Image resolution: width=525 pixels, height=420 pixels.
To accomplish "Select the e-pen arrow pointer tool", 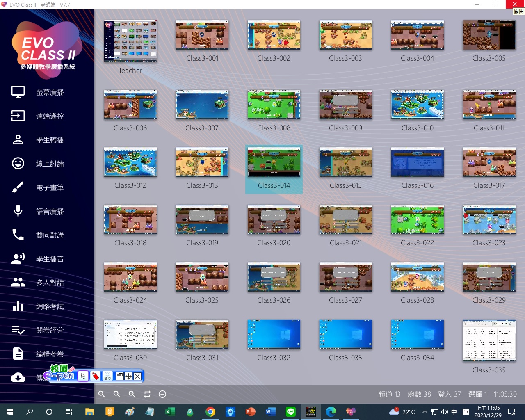I will [83, 376].
